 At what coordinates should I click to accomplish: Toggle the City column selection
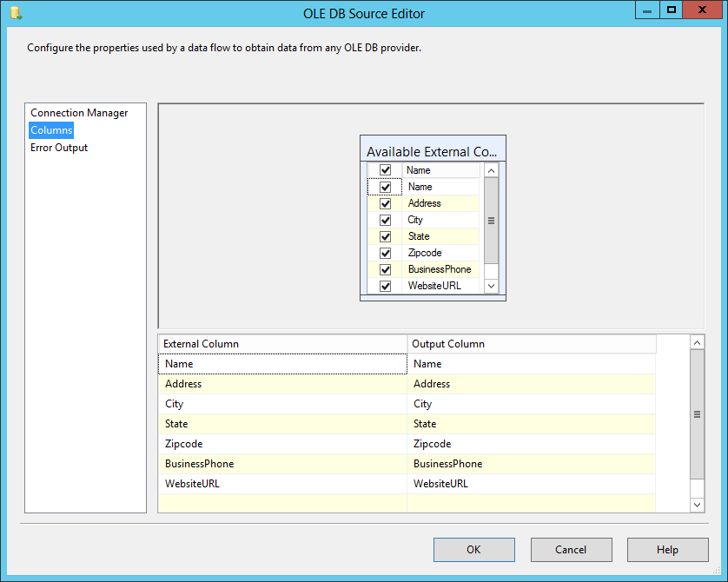(x=384, y=219)
